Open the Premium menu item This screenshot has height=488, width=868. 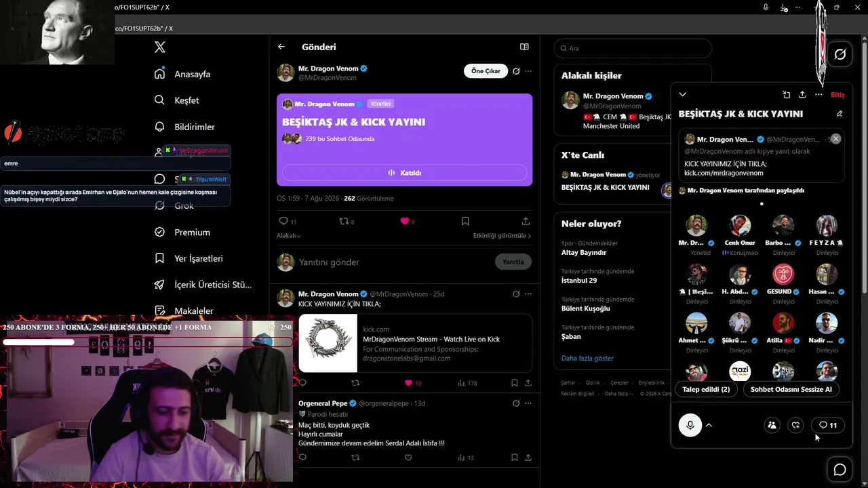point(182,232)
